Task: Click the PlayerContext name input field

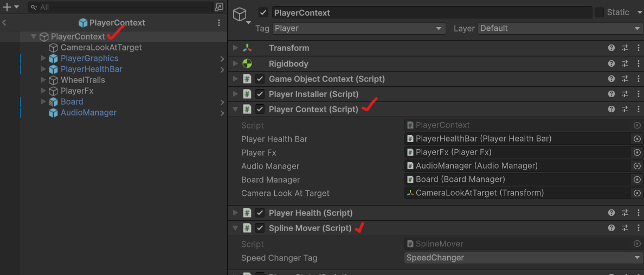Action: pyautogui.click(x=431, y=12)
